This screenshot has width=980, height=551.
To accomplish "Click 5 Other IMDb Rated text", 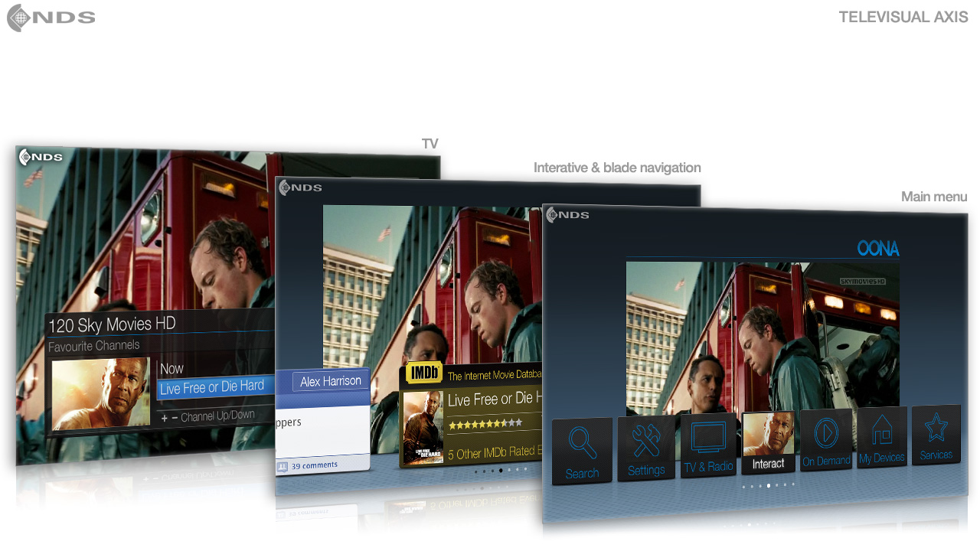I will point(495,453).
